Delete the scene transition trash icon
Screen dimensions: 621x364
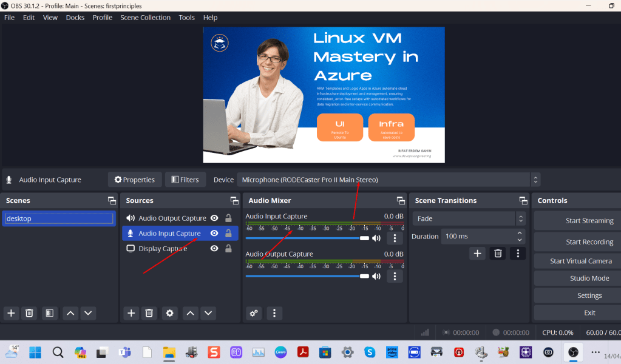click(498, 253)
